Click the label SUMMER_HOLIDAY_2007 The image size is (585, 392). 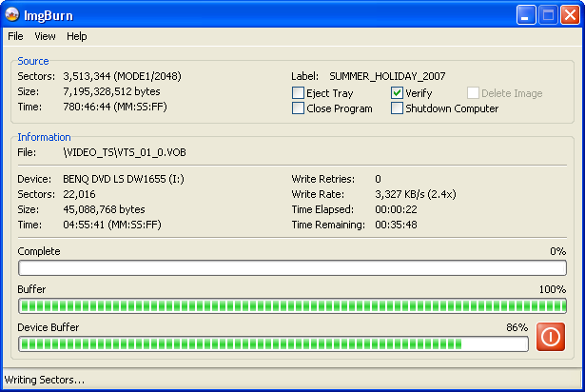[x=387, y=76]
